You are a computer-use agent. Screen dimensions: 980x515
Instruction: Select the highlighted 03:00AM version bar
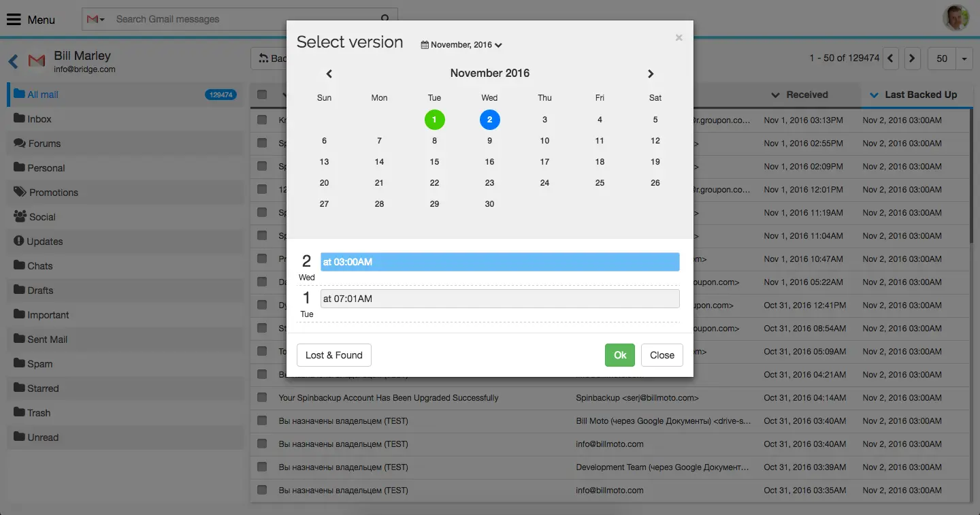pos(500,261)
